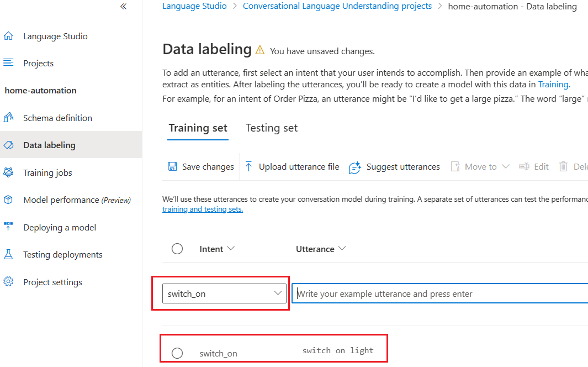Viewport: 588px width, 367px height.
Task: Open Projects in sidebar
Action: [38, 64]
